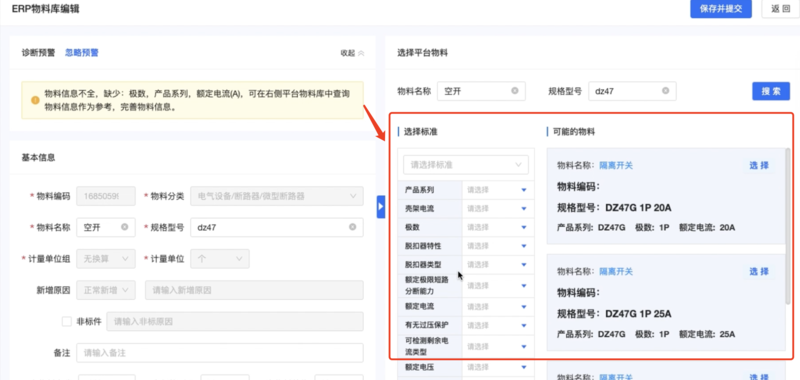
Task: Collapse the warning panel with 收起
Action: (353, 53)
